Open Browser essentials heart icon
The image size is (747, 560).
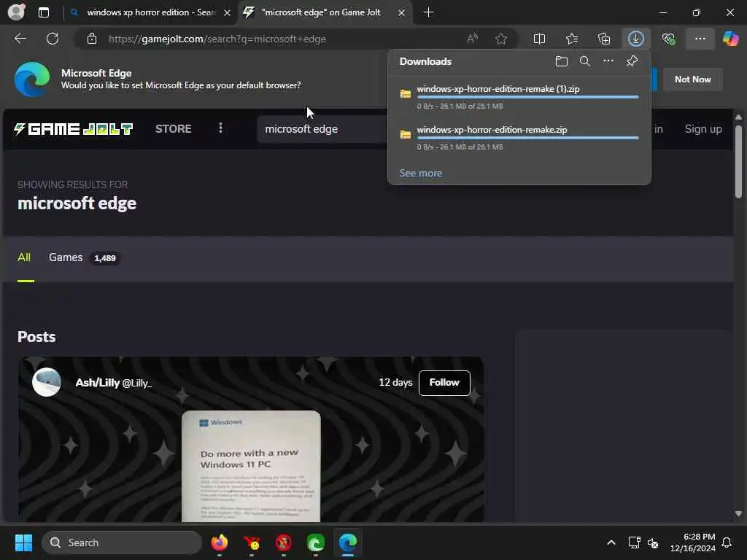(668, 39)
